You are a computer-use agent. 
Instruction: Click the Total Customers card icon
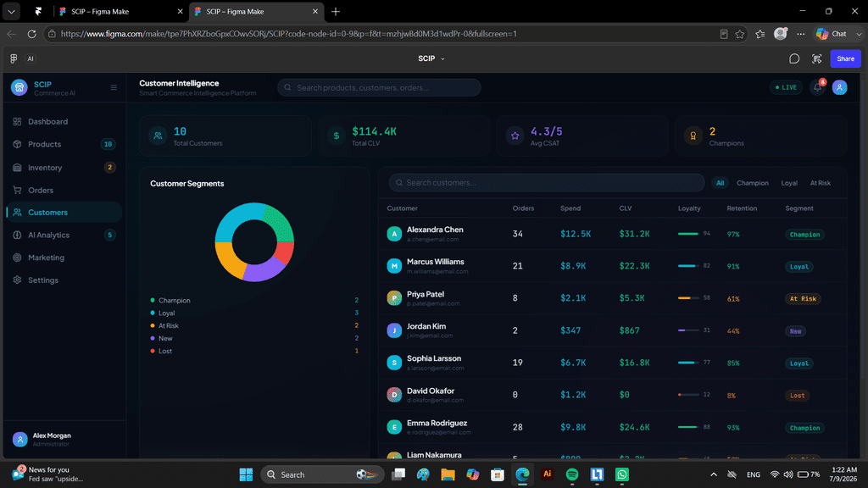click(x=158, y=136)
